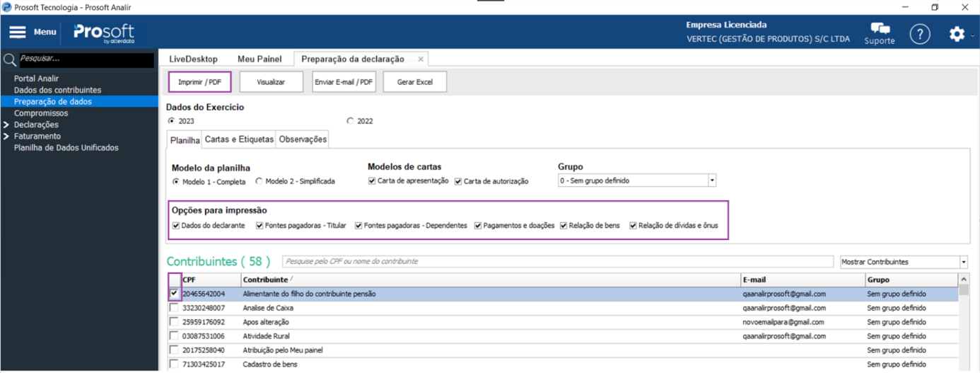Image resolution: width=980 pixels, height=373 pixels.
Task: Select CPF 71303425017 cell
Action: coord(204,365)
